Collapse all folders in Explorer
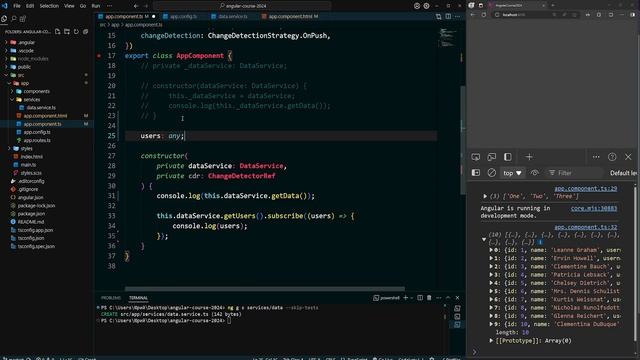 [x=85, y=31]
